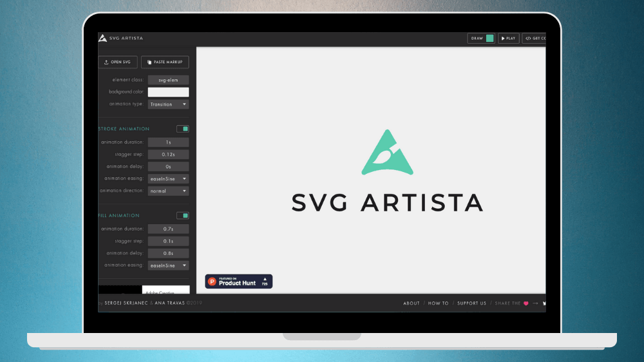Open the Get Code button
Image resolution: width=644 pixels, height=362 pixels.
534,38
